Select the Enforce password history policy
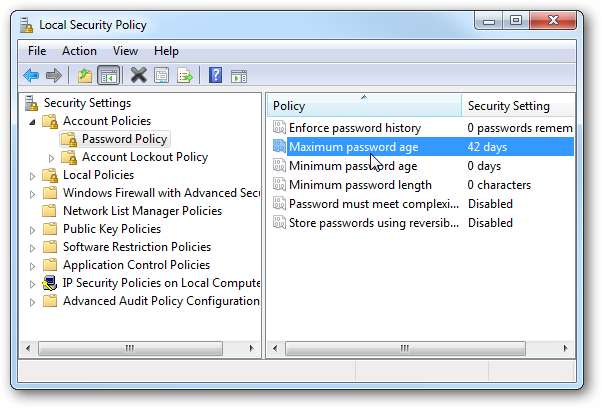Viewport: 602px width, 408px height. [x=354, y=128]
